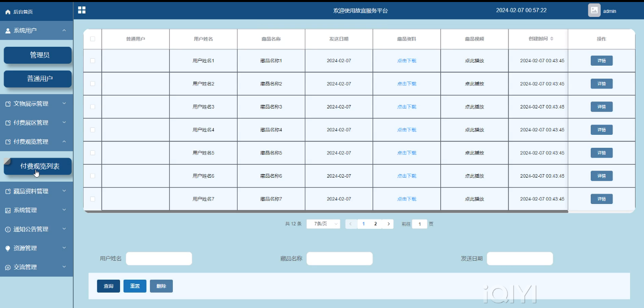Click the picture icon beside 系统管理

pyautogui.click(x=7, y=210)
